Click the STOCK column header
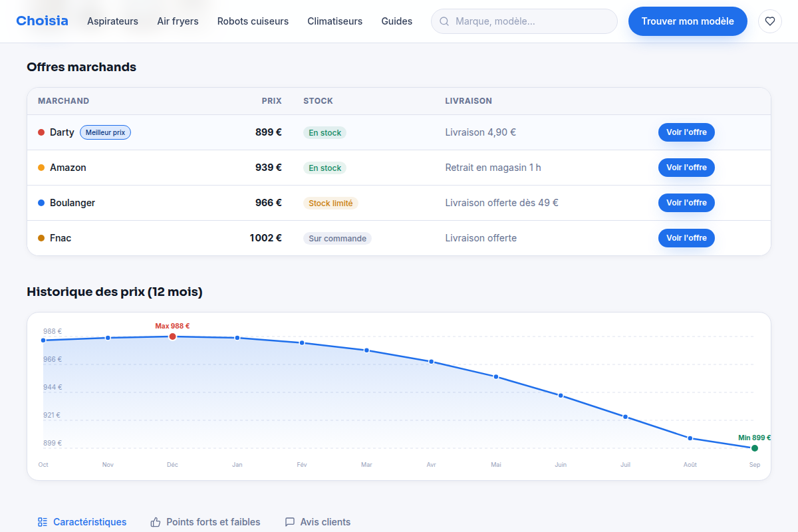This screenshot has width=798, height=532. point(318,101)
